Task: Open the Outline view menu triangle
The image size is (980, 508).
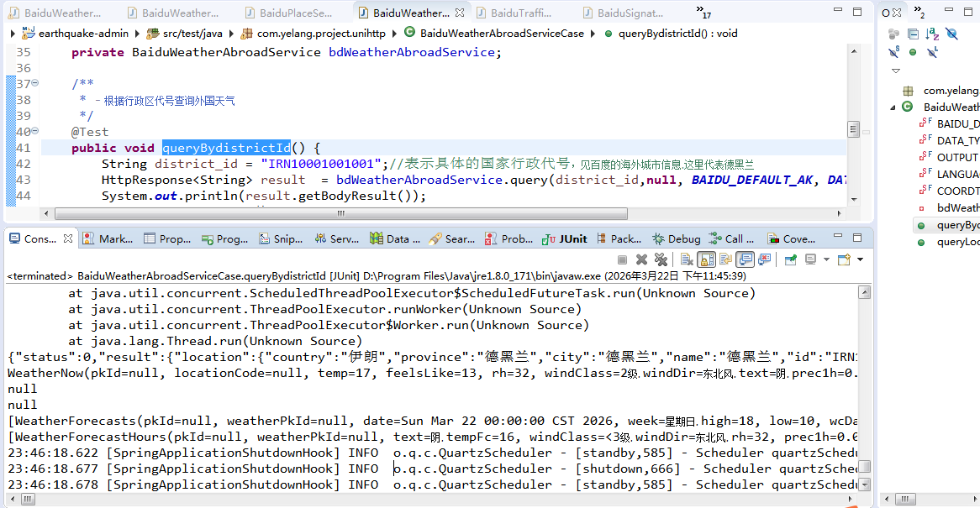Action: 896,71
